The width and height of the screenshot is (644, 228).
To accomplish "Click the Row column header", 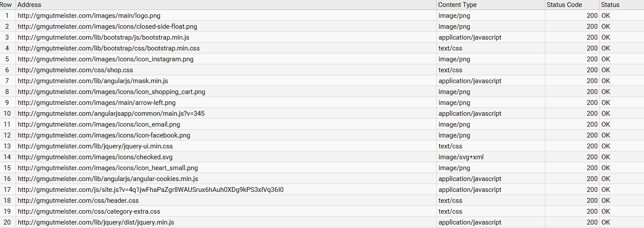I will tap(6, 5).
